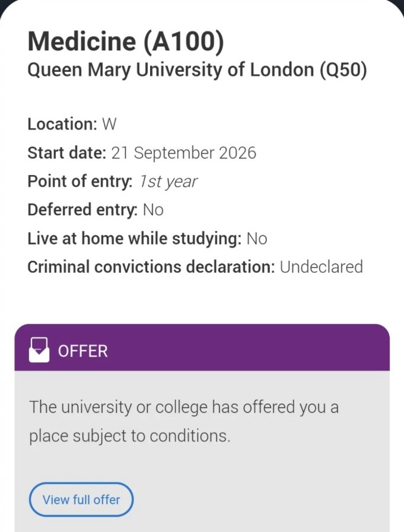Select the Deferred entry No value

[153, 210]
